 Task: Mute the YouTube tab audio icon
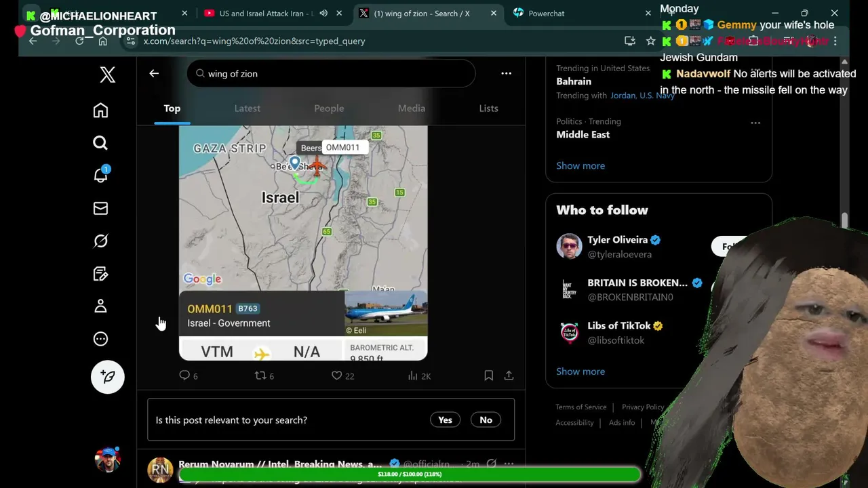click(323, 13)
